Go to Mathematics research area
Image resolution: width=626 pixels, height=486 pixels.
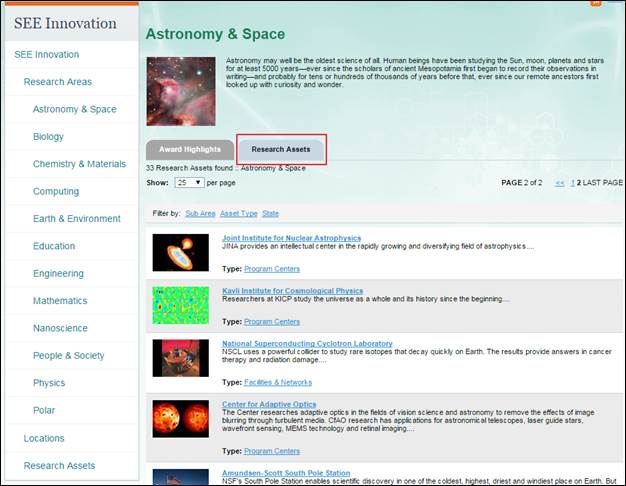(x=60, y=301)
